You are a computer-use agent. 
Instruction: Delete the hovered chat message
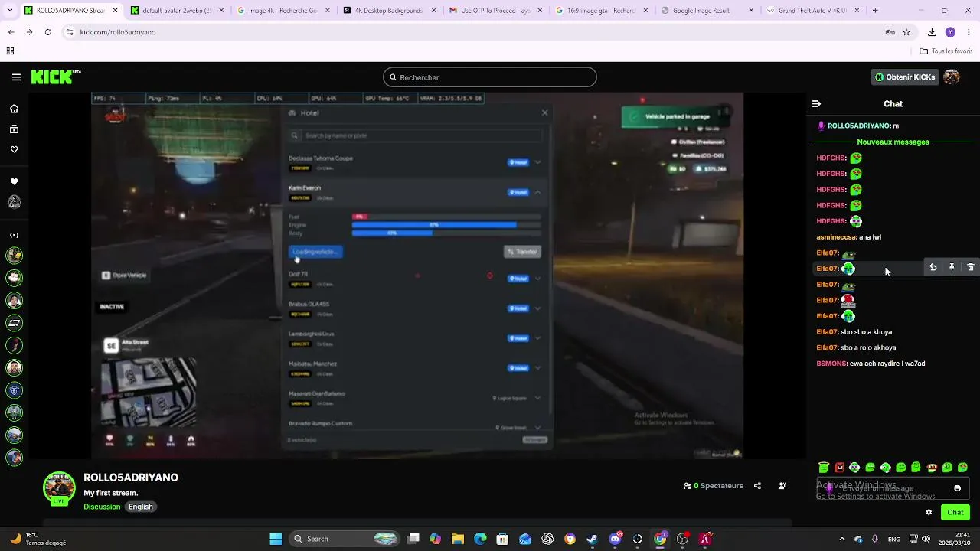coord(971,267)
